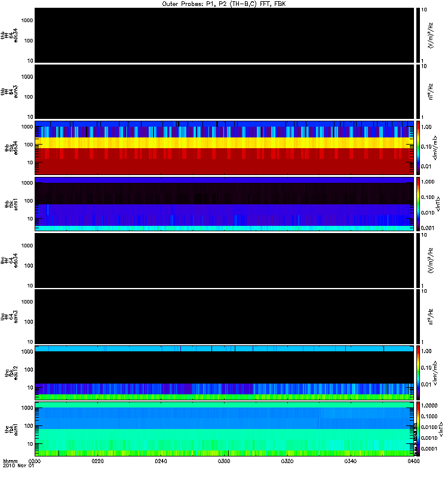Click the 0.010 color scale value of thb fbk scm1
Image resolution: width=448 pixels, height=478 pixels.
[x=428, y=213]
